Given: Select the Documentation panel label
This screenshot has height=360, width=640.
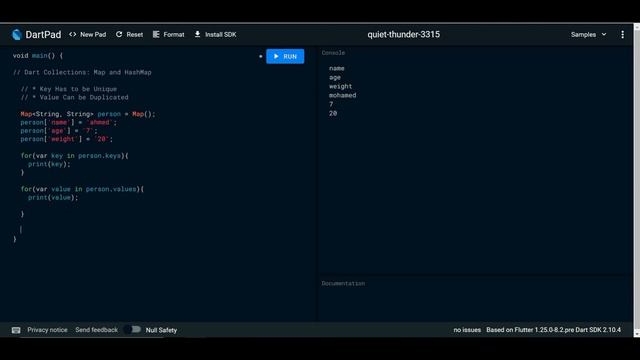Looking at the screenshot, I should (x=343, y=283).
